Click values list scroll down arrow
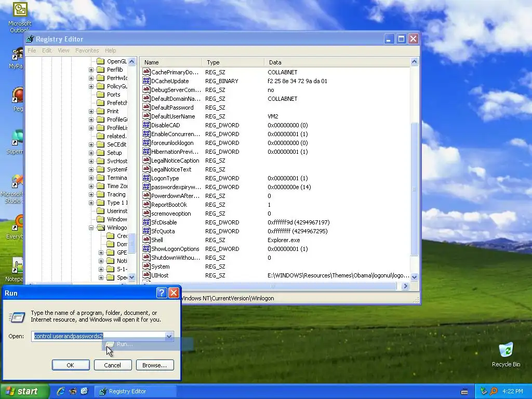This screenshot has height=399, width=532. (x=414, y=277)
